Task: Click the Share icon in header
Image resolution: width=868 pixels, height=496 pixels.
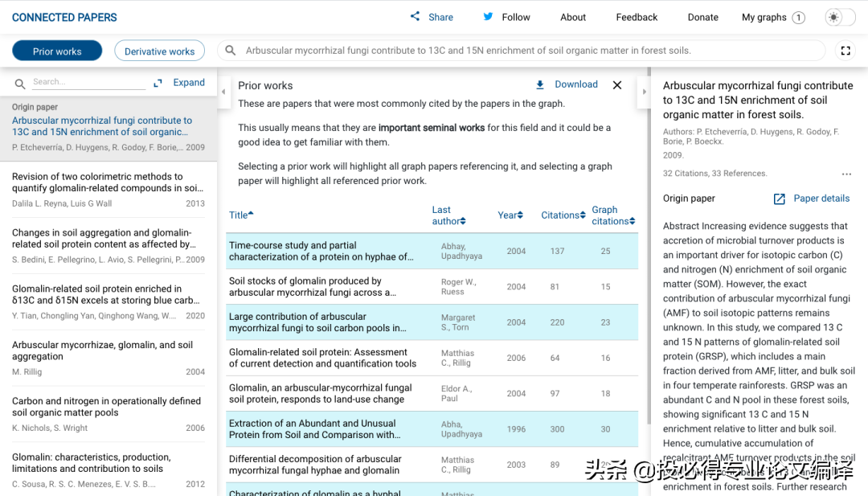Action: click(415, 17)
